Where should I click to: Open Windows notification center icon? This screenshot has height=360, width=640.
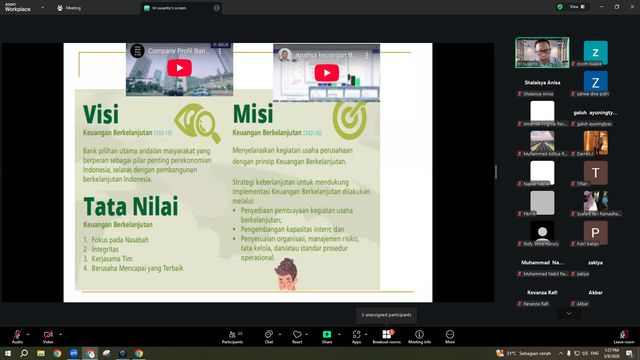pyautogui.click(x=630, y=353)
